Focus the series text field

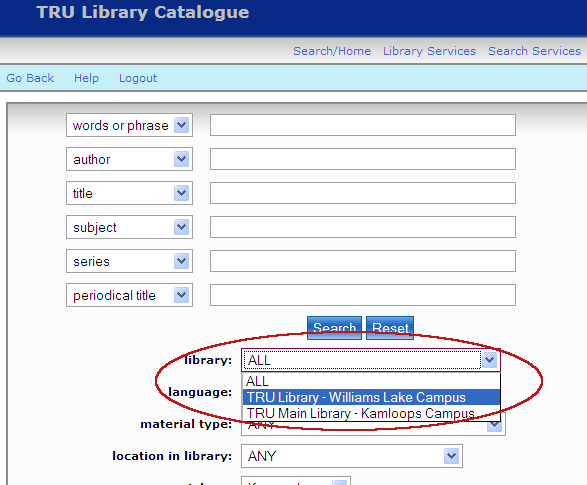[363, 261]
